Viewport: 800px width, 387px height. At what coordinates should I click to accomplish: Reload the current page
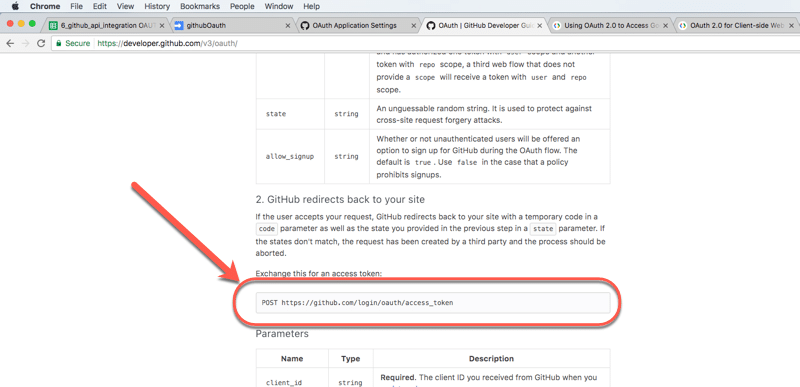click(x=41, y=43)
